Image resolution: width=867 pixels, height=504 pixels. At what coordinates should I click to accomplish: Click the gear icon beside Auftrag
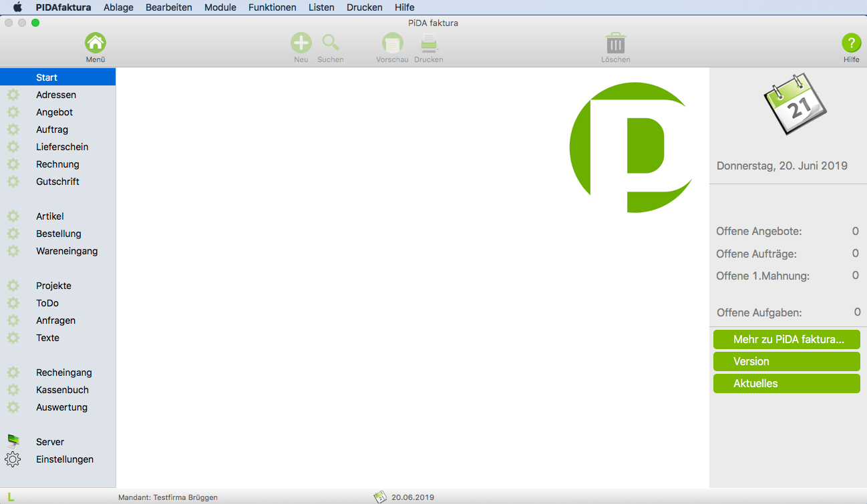[13, 130]
